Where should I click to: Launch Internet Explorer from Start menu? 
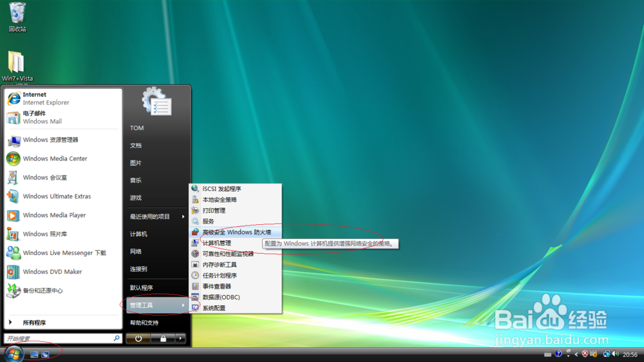pos(62,99)
